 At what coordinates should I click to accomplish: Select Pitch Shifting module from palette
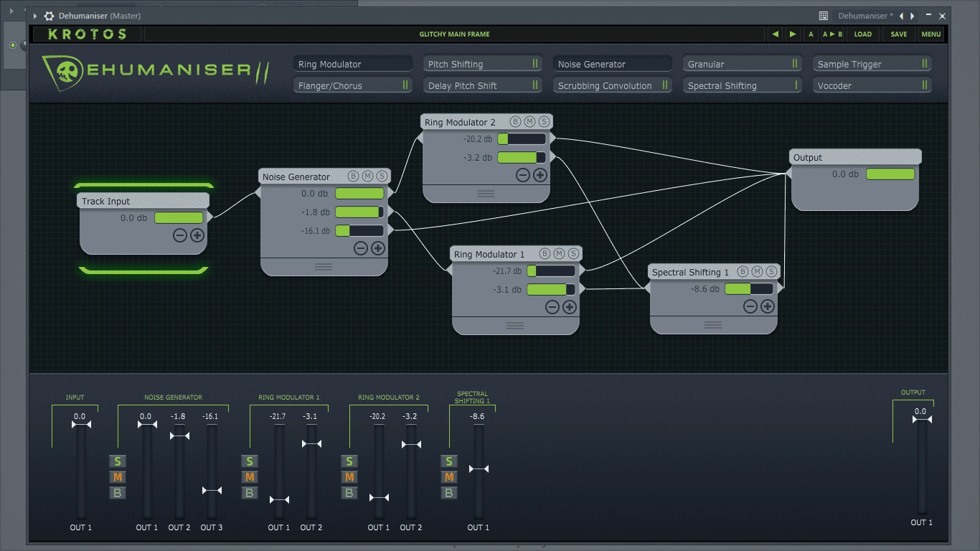(483, 64)
